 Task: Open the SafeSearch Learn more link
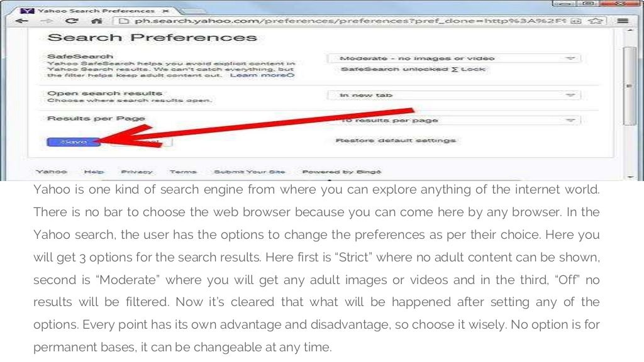click(x=262, y=75)
